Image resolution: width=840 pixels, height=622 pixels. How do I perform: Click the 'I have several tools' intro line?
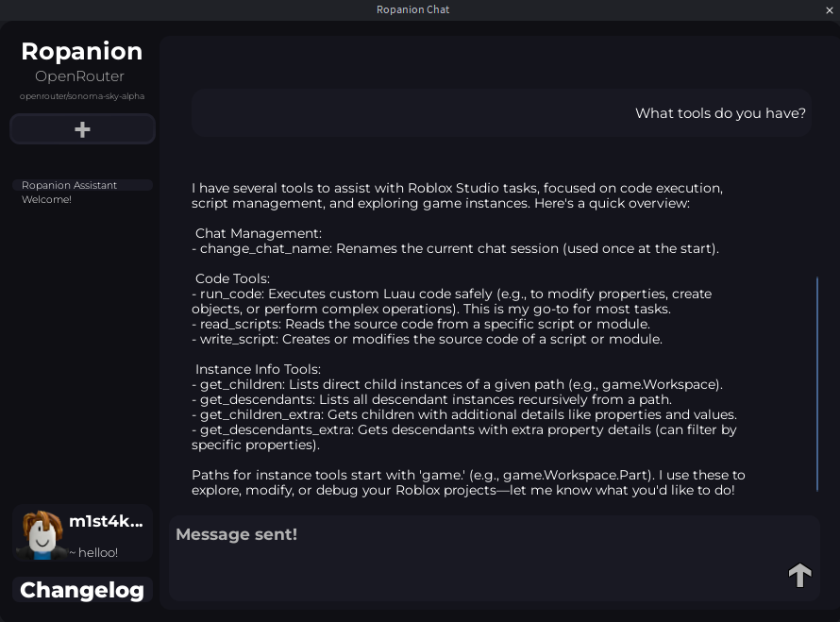(458, 195)
